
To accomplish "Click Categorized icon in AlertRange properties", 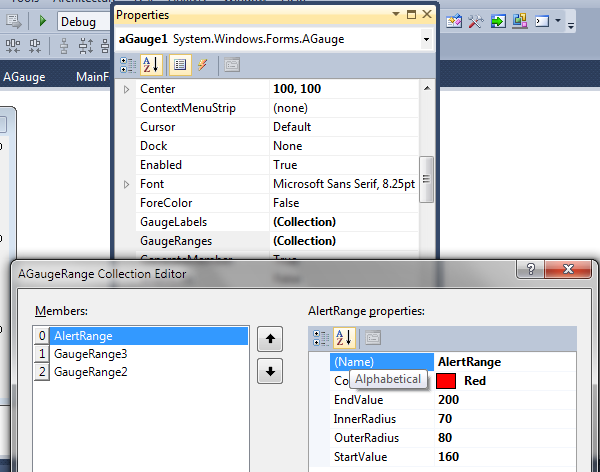I will coord(321,338).
